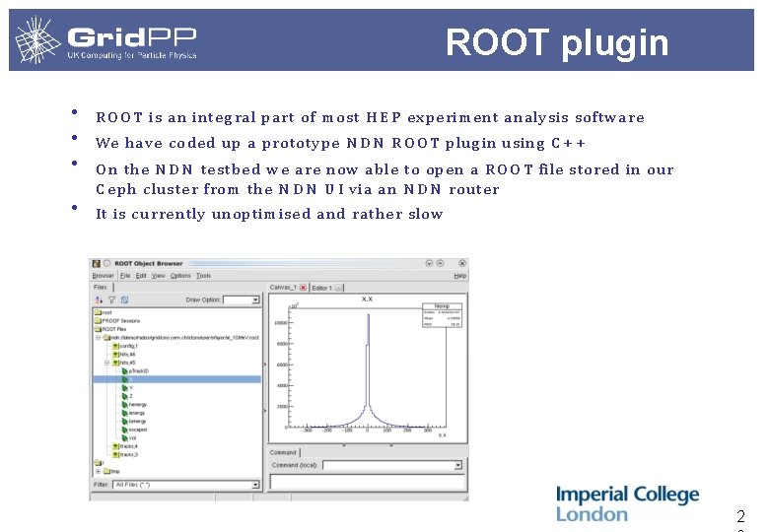Collapse the ndn root file tree node
The image size is (769, 532).
[x=98, y=338]
